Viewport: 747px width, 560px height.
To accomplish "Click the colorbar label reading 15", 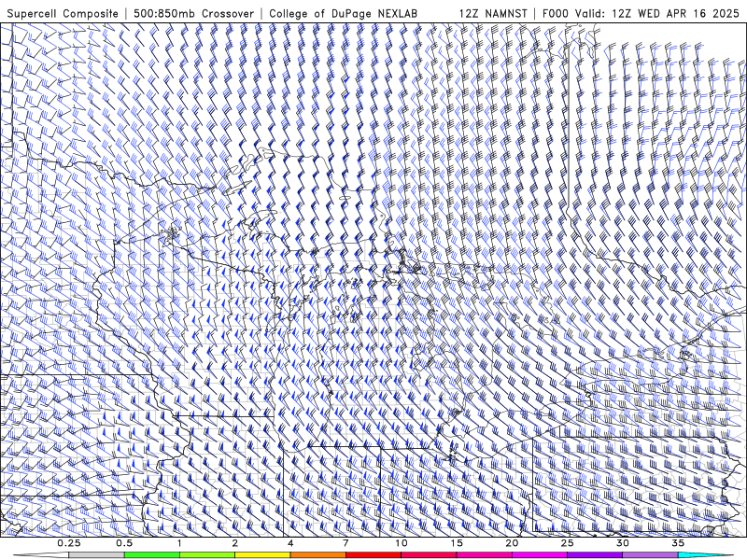I will click(x=457, y=543).
